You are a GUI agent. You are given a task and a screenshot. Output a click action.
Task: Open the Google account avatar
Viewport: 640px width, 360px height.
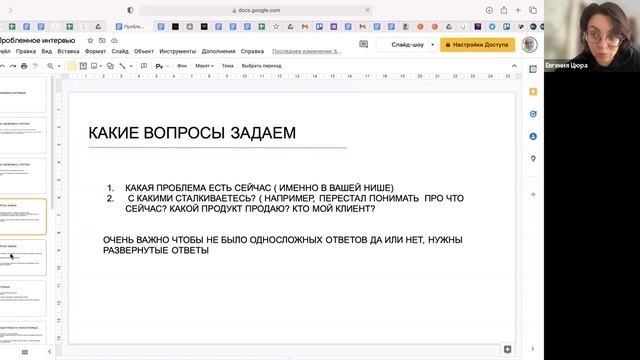[x=529, y=44]
